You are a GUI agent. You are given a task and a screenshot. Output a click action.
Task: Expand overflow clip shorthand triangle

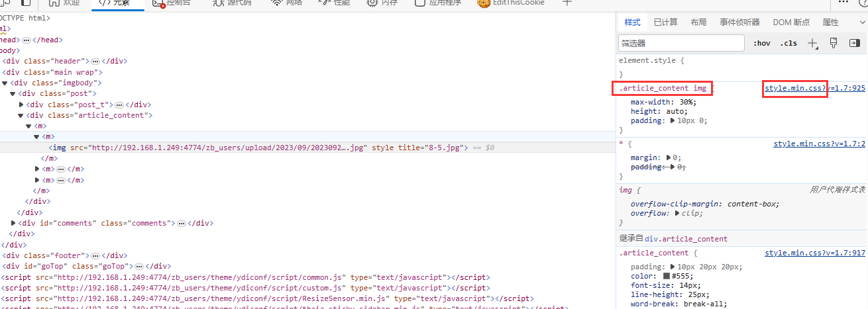tap(678, 214)
